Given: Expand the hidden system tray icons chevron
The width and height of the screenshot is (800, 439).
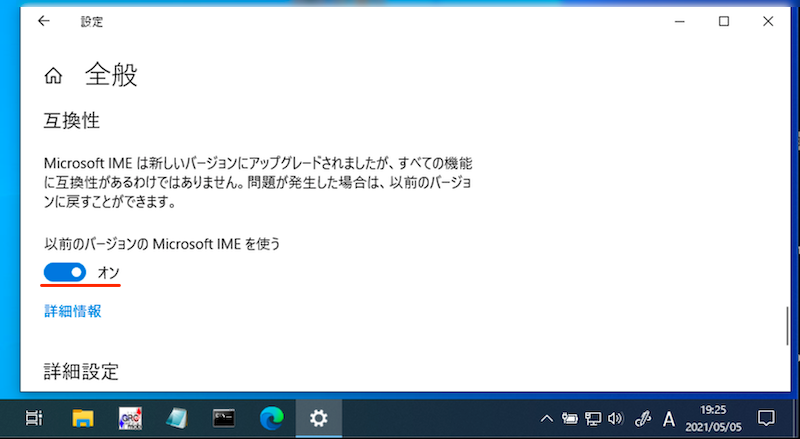Looking at the screenshot, I should (x=547, y=417).
